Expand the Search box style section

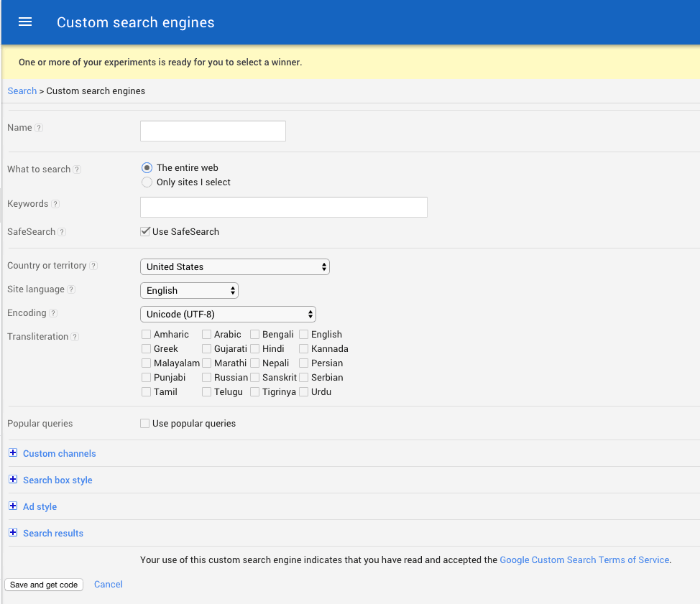click(57, 480)
